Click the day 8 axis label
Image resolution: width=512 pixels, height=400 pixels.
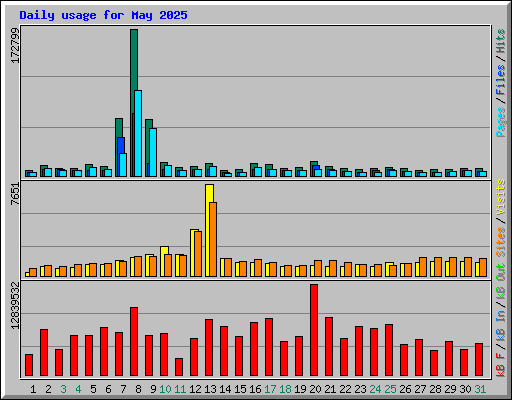(x=138, y=389)
